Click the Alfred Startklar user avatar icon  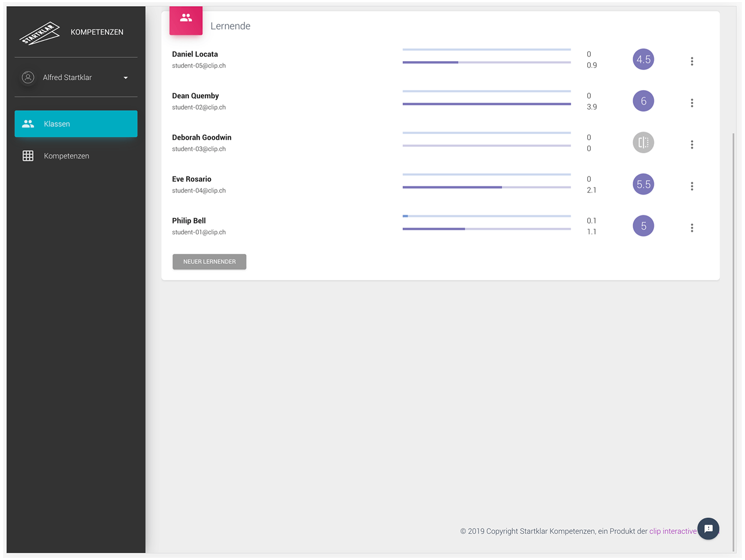click(28, 78)
